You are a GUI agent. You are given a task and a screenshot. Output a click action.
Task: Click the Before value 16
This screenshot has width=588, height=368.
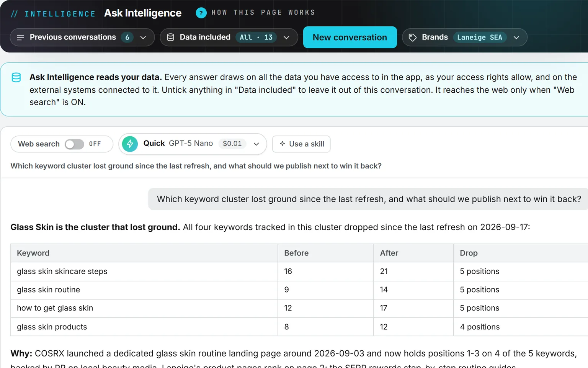[x=288, y=272]
